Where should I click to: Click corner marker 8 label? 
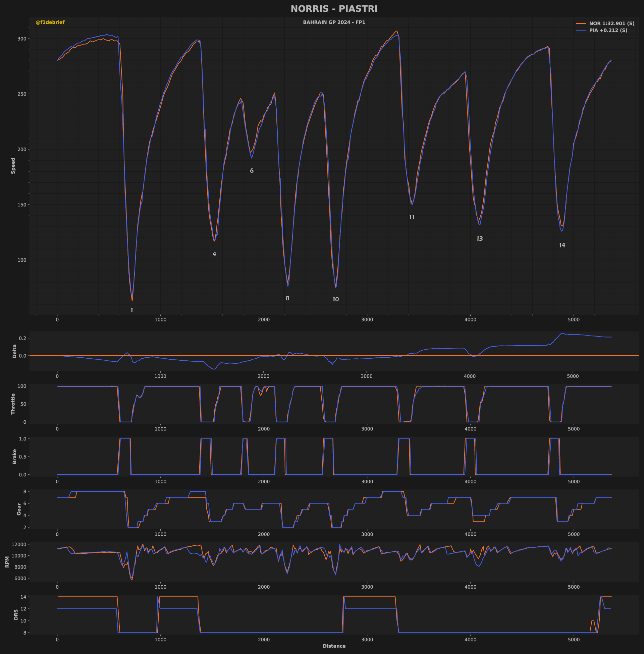(287, 298)
